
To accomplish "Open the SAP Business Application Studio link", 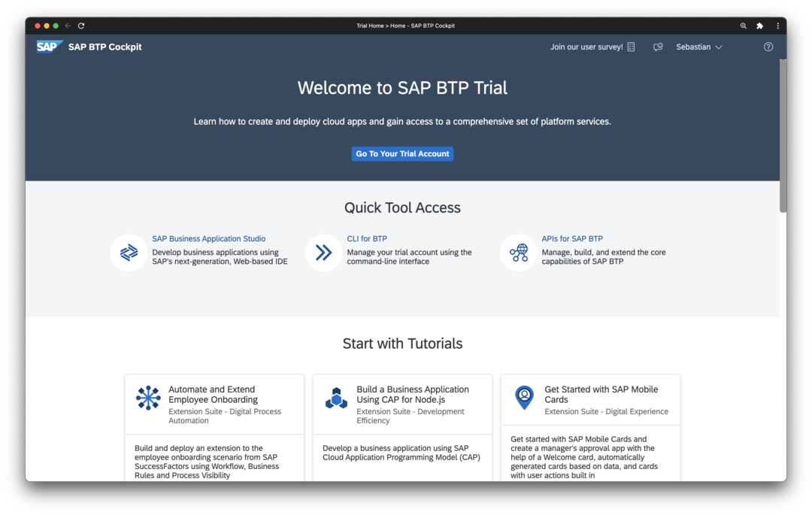I will tap(208, 239).
